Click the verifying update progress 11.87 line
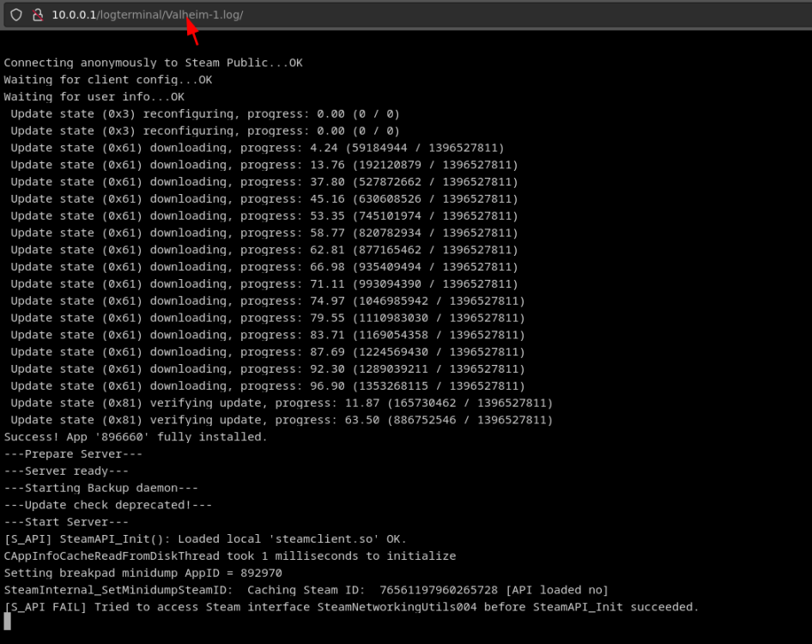 pos(282,403)
